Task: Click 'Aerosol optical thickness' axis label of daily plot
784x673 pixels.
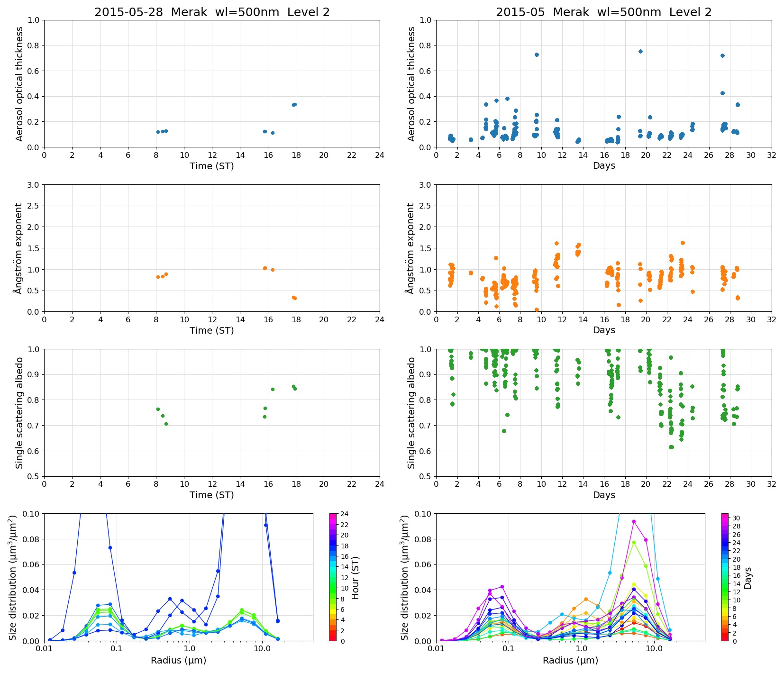Action: tap(19, 83)
